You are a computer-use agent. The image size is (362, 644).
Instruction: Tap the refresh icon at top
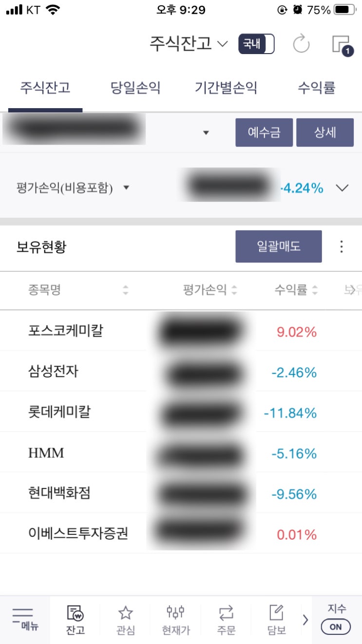pyautogui.click(x=301, y=44)
